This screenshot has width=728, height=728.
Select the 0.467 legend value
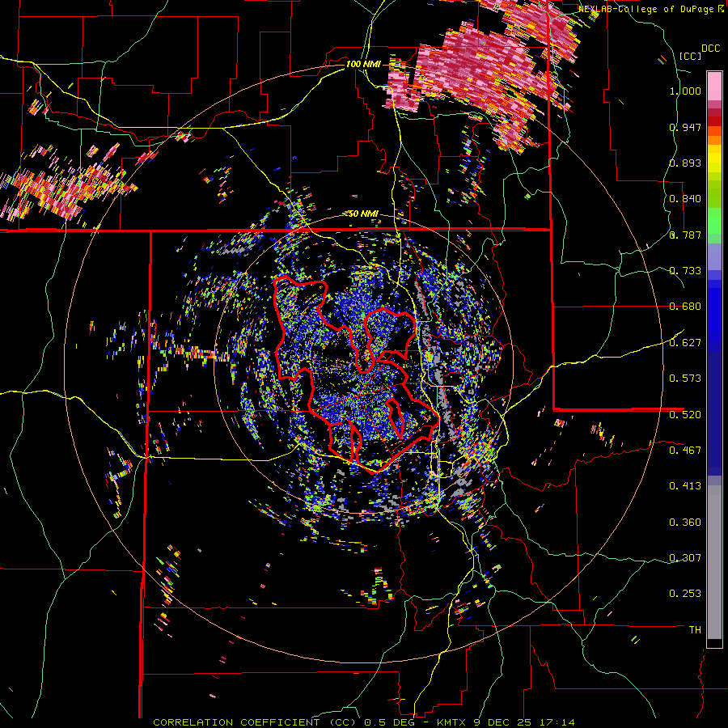(685, 450)
